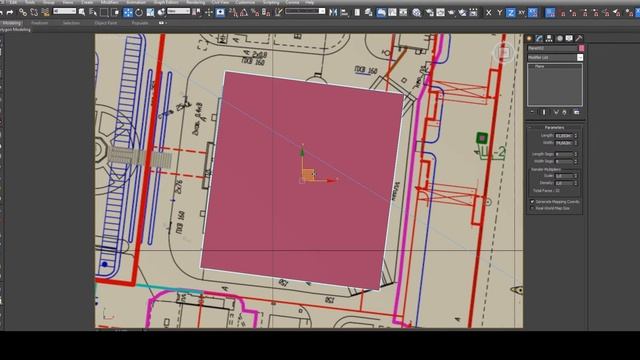Open the Freeform ribbon tab
The height and width of the screenshot is (360, 640).
click(40, 23)
